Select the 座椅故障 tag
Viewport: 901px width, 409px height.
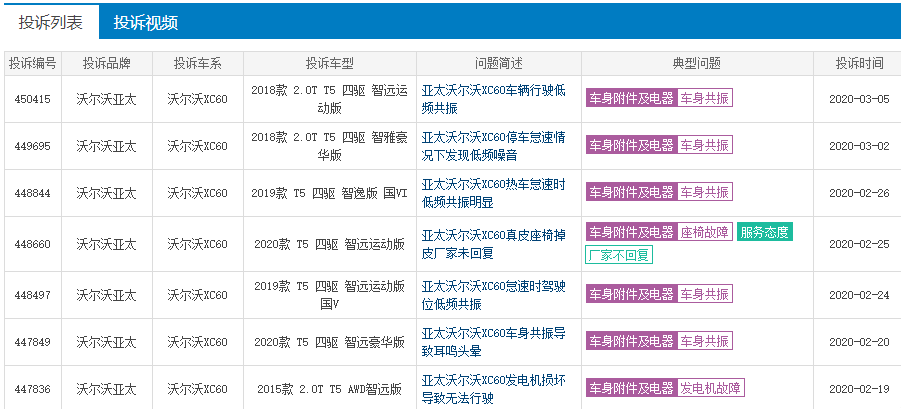pyautogui.click(x=704, y=232)
